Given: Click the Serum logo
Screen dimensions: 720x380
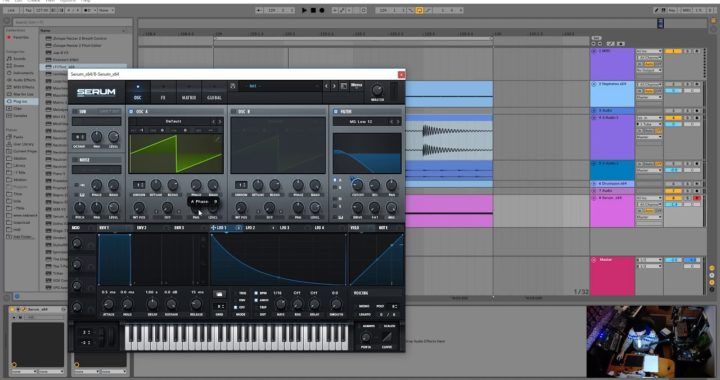Looking at the screenshot, I should coord(96,92).
